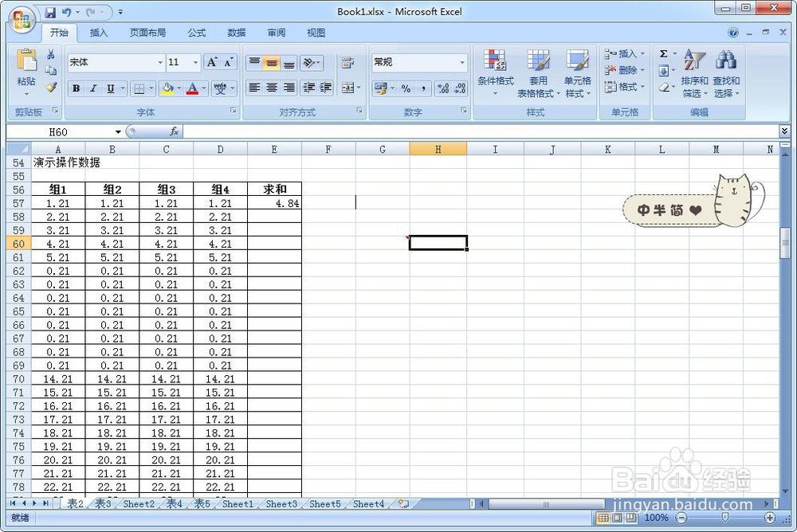Open the 格式 cells dropdown
This screenshot has width=797, height=532.
pyautogui.click(x=624, y=87)
